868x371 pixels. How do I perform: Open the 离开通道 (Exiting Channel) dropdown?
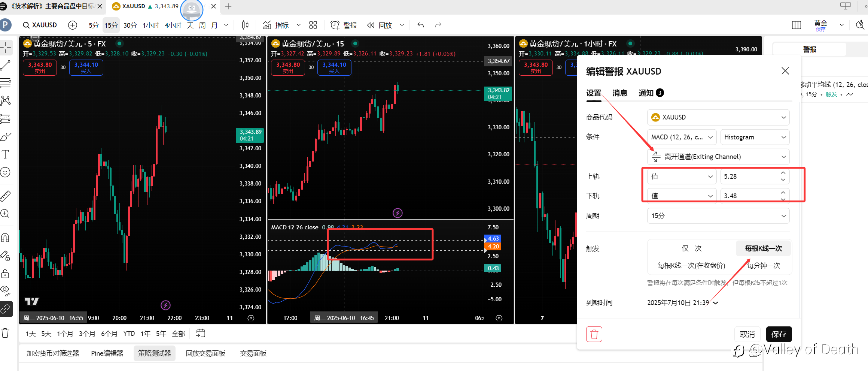coord(718,157)
